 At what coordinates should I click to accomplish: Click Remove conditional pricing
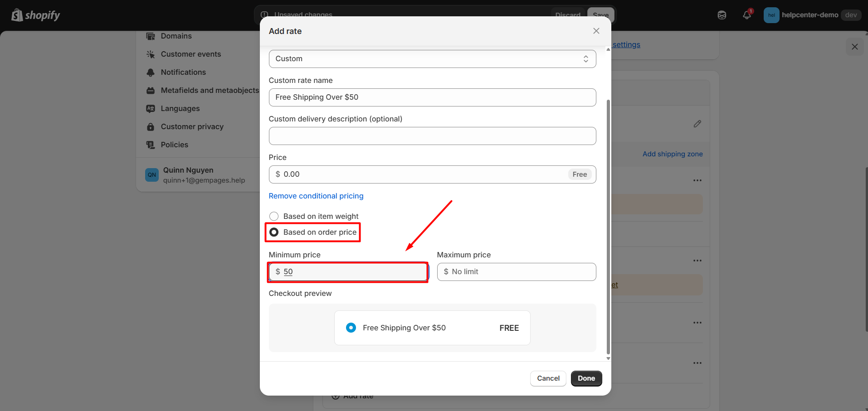coord(316,196)
